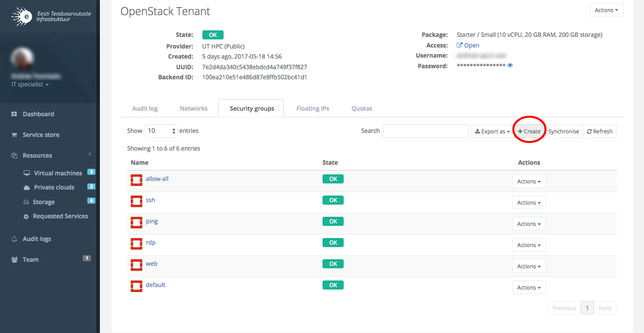
Task: Click the Audit logs bell icon
Action: (x=14, y=239)
